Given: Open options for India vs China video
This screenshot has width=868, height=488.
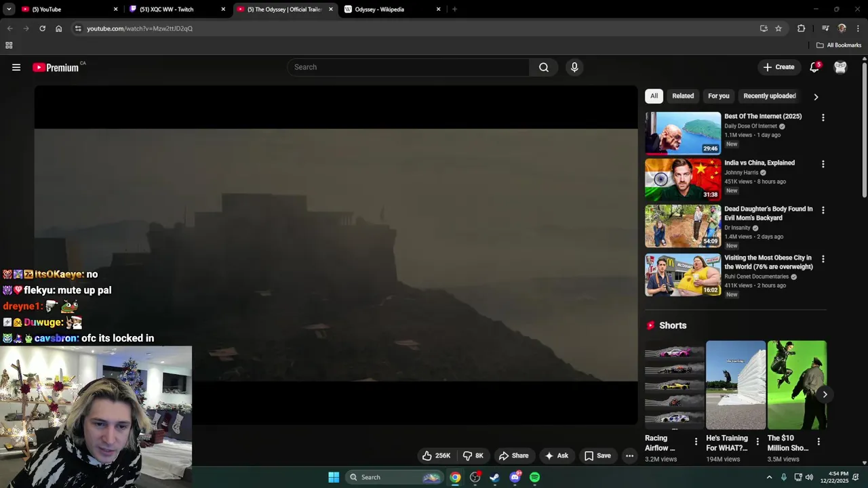Looking at the screenshot, I should (823, 164).
